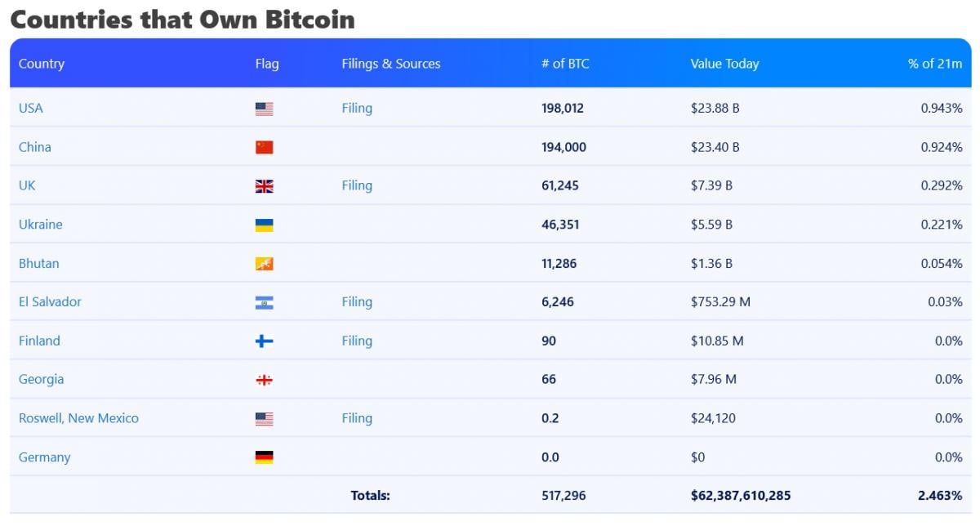This screenshot has width=980, height=526.
Task: Sort by the Value Today column header
Action: (x=724, y=64)
